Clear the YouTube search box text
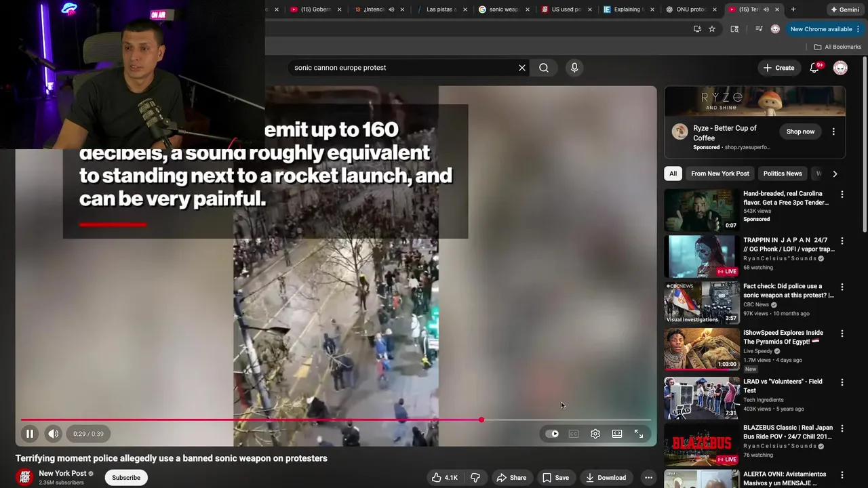868x488 pixels. (522, 68)
